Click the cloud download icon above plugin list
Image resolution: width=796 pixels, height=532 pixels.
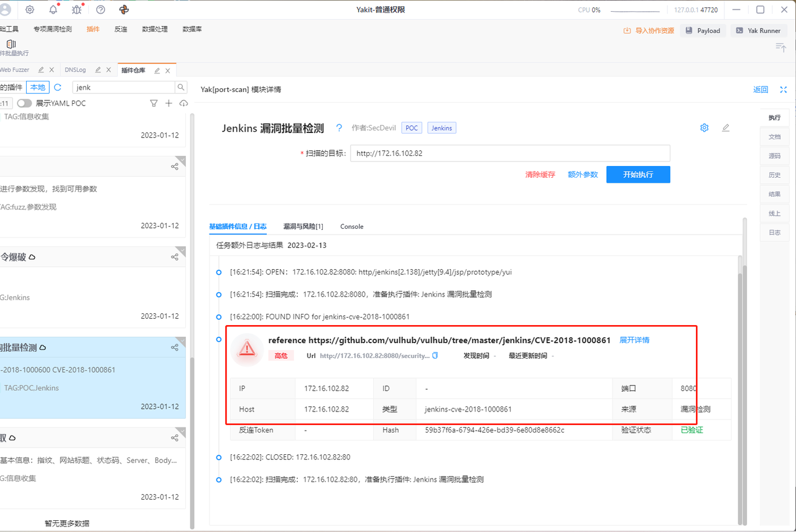coord(183,103)
